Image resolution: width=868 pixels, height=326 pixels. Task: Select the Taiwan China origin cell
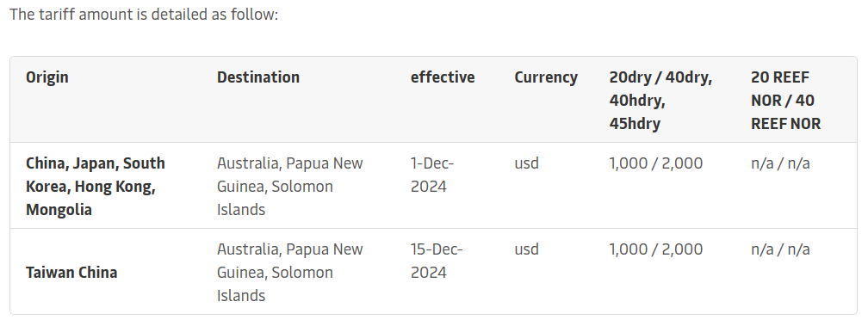(71, 273)
